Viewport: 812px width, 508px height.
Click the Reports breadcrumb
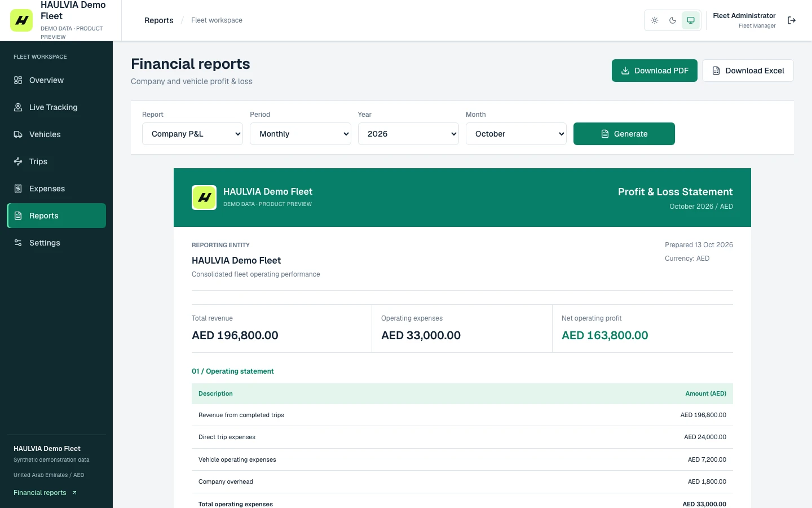(x=159, y=20)
